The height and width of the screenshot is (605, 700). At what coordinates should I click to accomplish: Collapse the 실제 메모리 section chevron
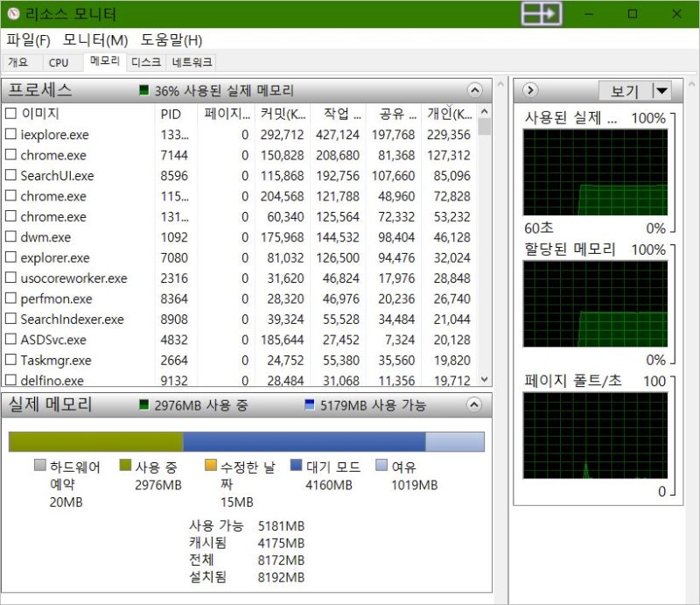pos(474,405)
